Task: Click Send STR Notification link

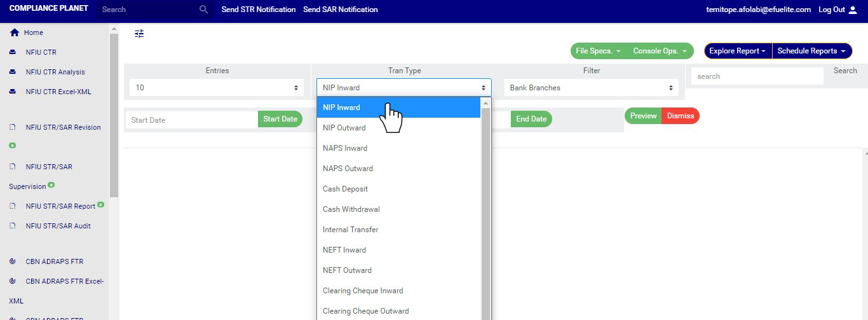Action: [259, 10]
